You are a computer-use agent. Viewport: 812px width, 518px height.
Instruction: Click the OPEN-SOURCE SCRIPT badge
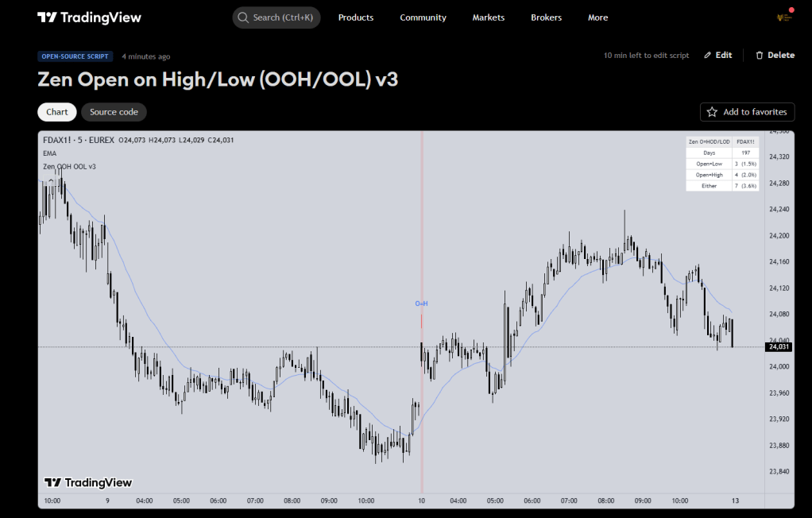(x=75, y=56)
